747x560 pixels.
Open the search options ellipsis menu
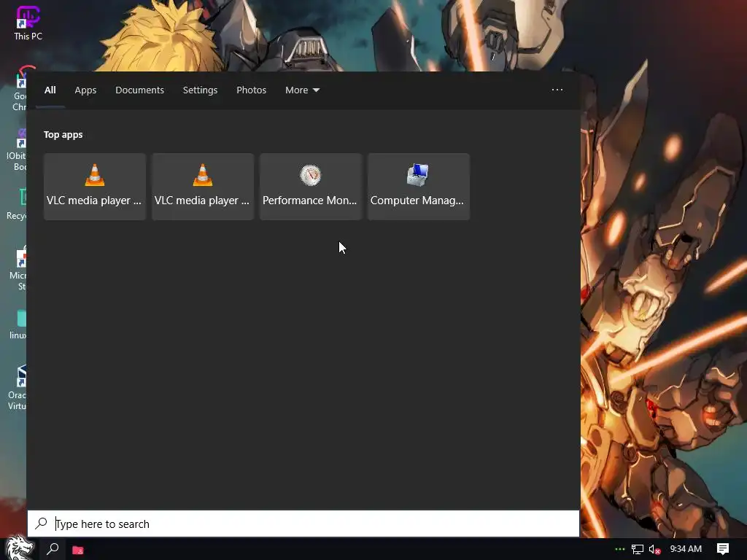tap(557, 90)
